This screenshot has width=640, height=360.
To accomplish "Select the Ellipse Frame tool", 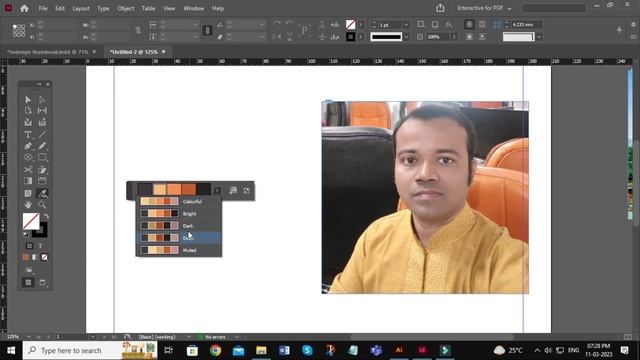I will point(28,157).
